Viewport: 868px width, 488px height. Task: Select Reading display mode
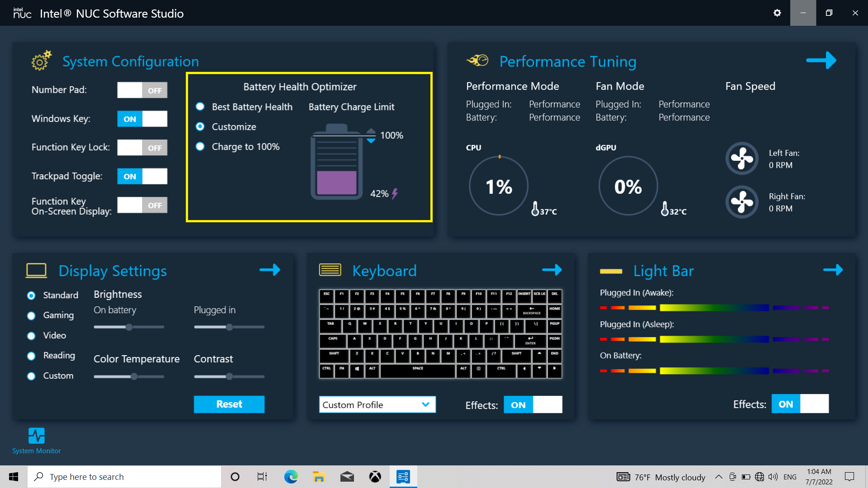pyautogui.click(x=31, y=356)
